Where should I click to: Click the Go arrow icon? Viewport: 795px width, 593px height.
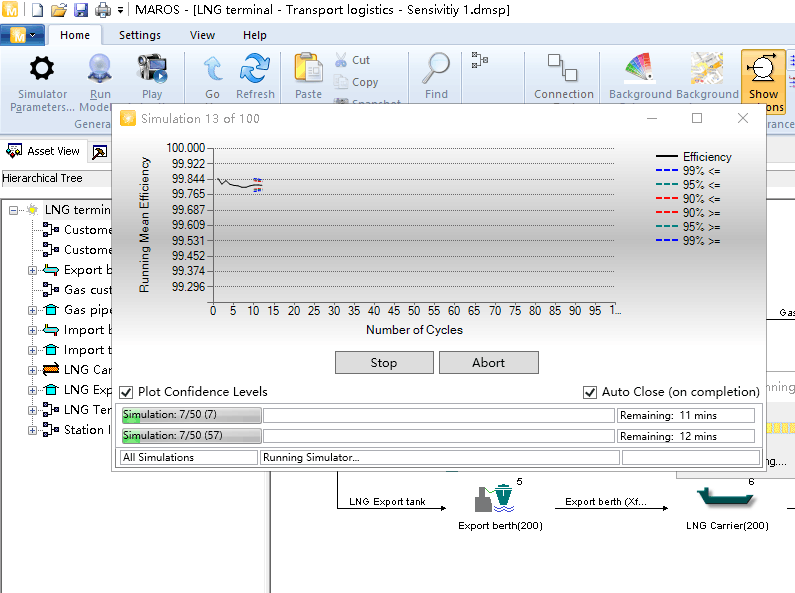(212, 68)
